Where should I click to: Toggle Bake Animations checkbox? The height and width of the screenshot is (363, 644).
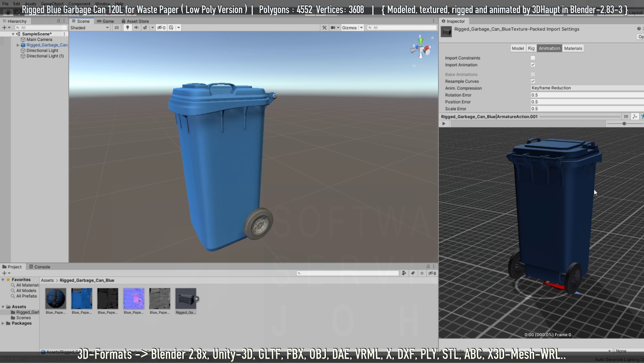click(x=533, y=74)
